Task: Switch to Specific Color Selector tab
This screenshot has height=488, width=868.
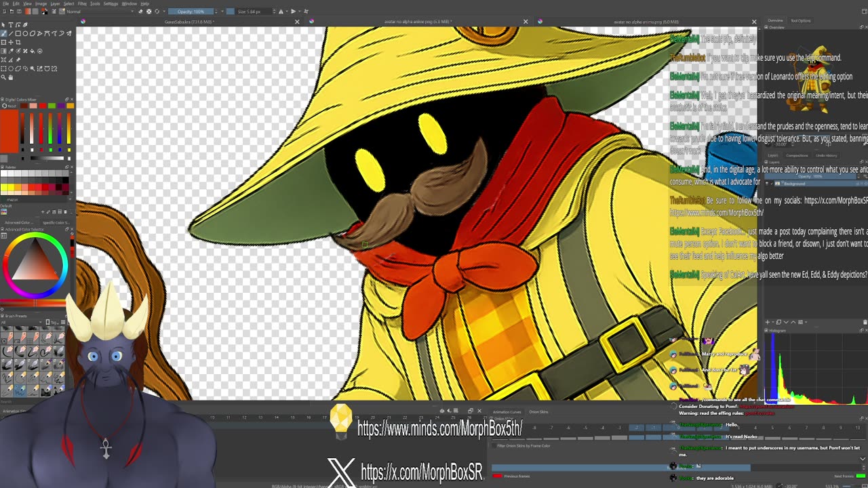Action: (x=56, y=223)
